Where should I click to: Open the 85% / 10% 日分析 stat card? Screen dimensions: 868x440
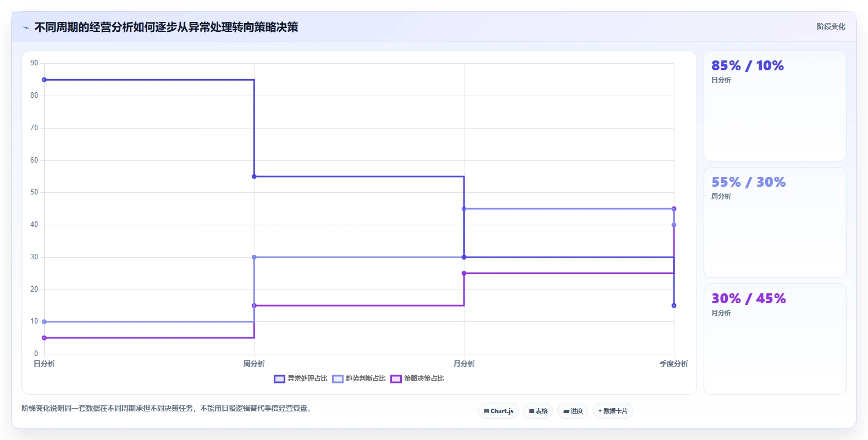[775, 106]
